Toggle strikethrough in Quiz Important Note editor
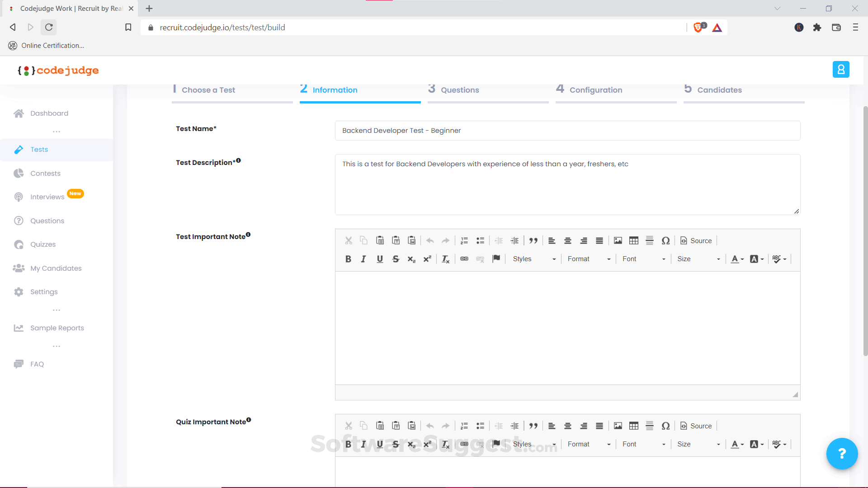The width and height of the screenshot is (868, 488). [396, 444]
